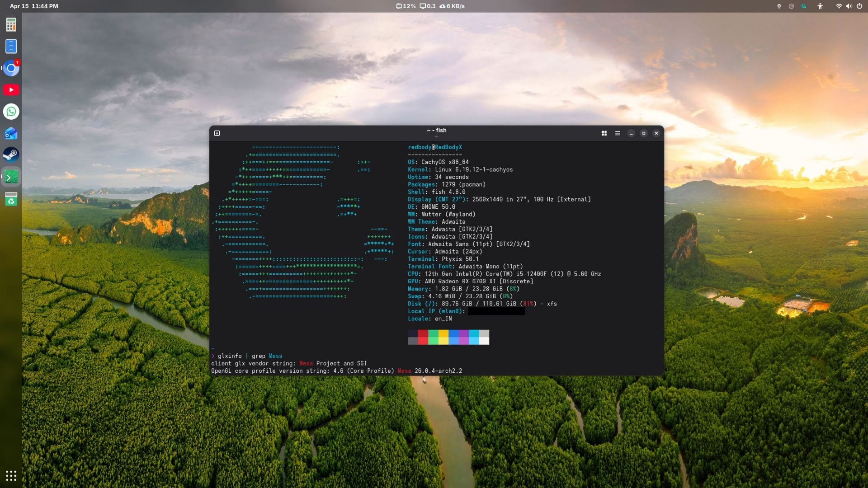Click the 'DE: GNOME 50.0' line
868x488 pixels.
tap(431, 207)
